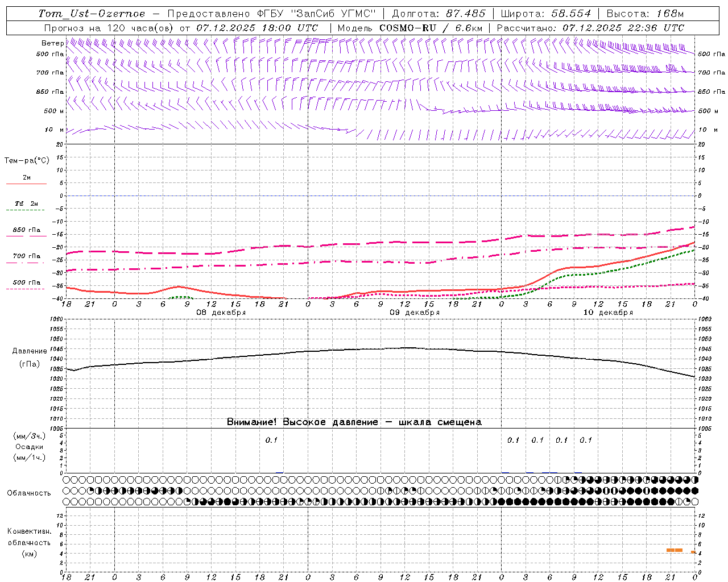Click the 700 гПа temperature legend entry
Viewport: 728px width, 582px height.
[26, 258]
